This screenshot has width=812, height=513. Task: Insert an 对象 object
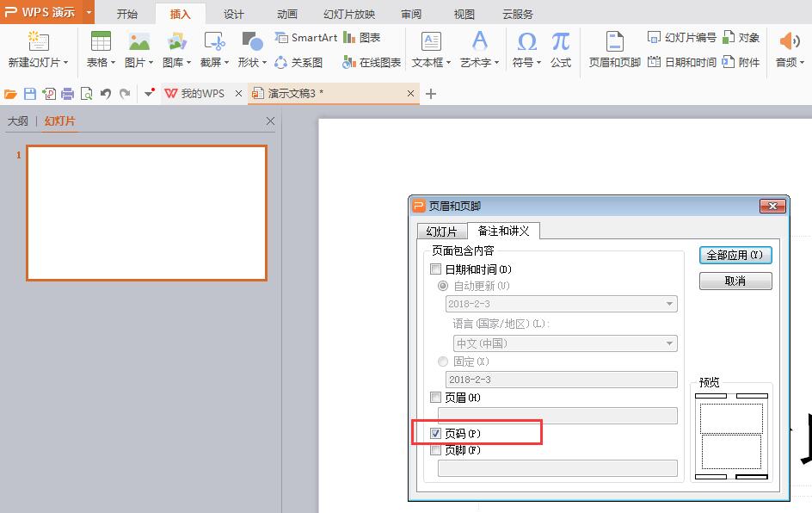(741, 38)
